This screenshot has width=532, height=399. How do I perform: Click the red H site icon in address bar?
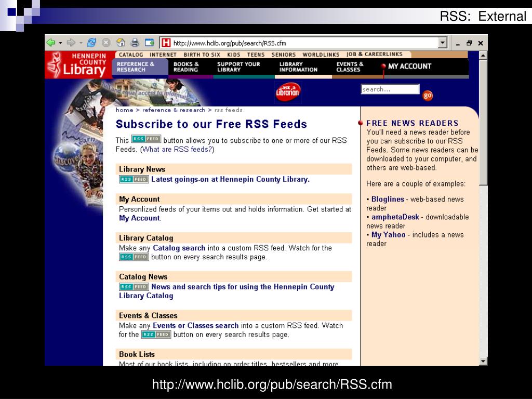coord(166,43)
